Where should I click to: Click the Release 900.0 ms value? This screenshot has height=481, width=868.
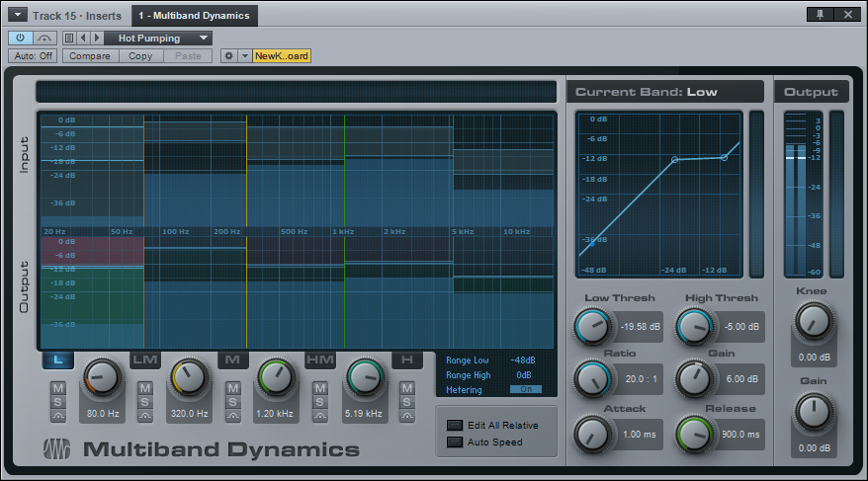click(740, 435)
